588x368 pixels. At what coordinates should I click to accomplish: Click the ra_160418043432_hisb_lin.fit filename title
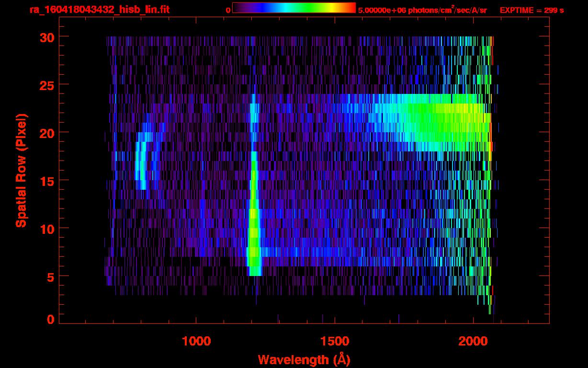(99, 10)
